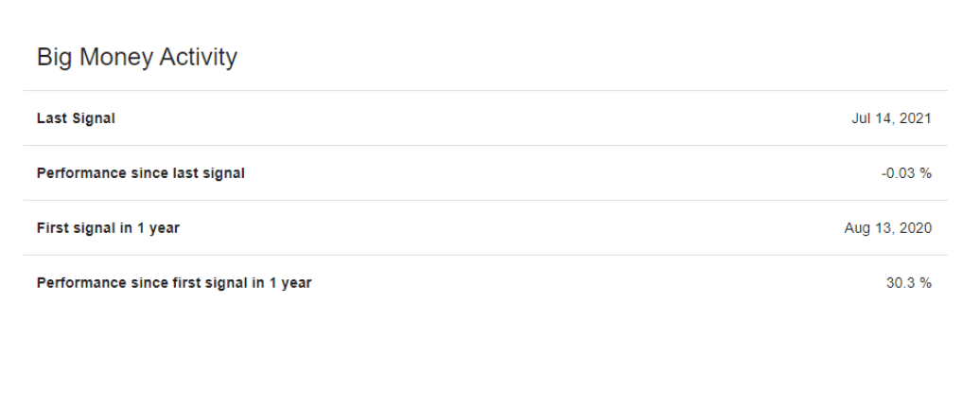980x411 pixels.
Task: Click the 30.3 % performance value
Action: (909, 283)
